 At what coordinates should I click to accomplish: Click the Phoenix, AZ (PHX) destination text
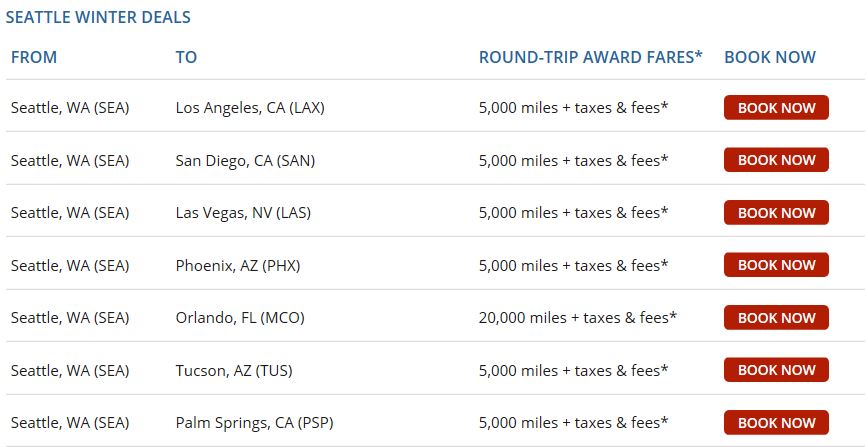coord(238,265)
